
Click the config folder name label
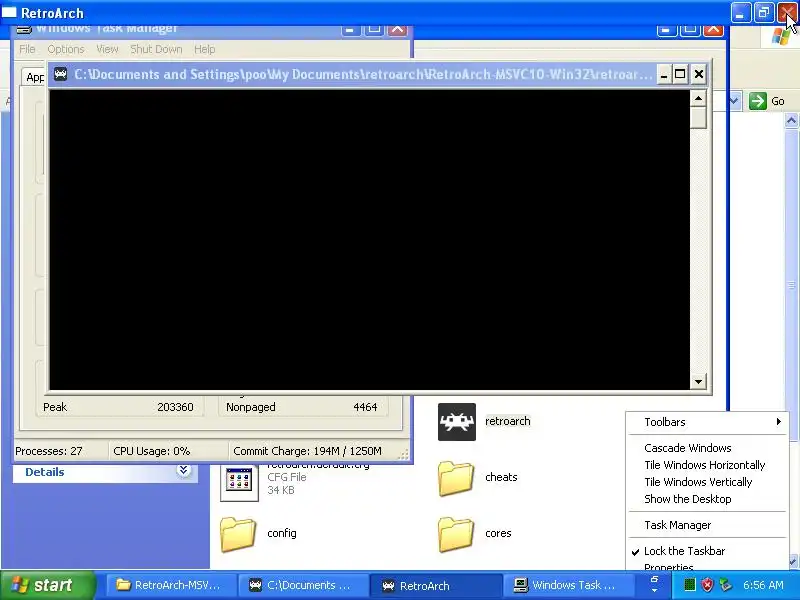282,533
